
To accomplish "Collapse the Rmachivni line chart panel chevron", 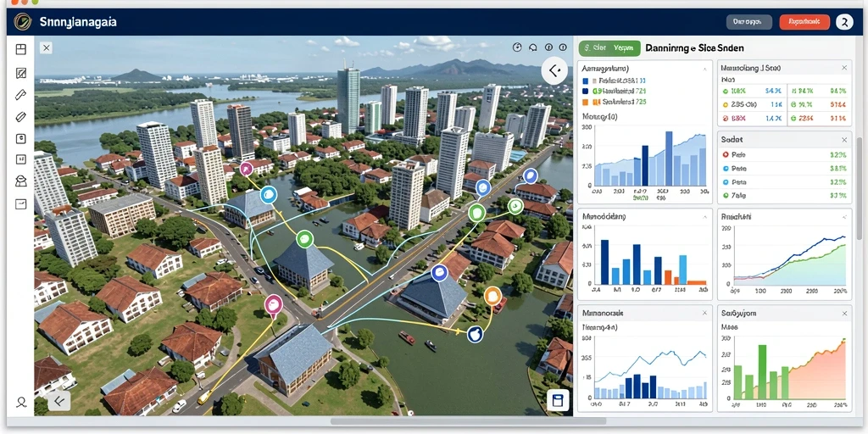I will pos(844,218).
